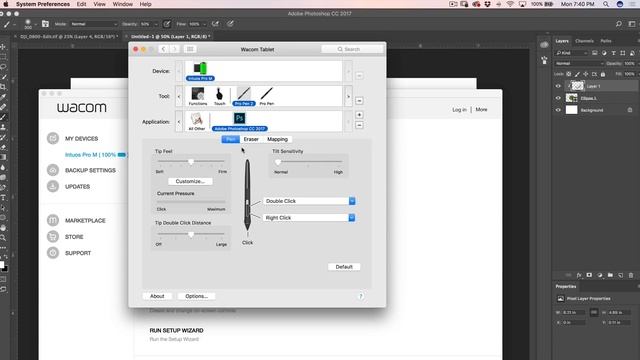Click Log in on Wacom window
Screen dimensions: 640x360
click(459, 109)
